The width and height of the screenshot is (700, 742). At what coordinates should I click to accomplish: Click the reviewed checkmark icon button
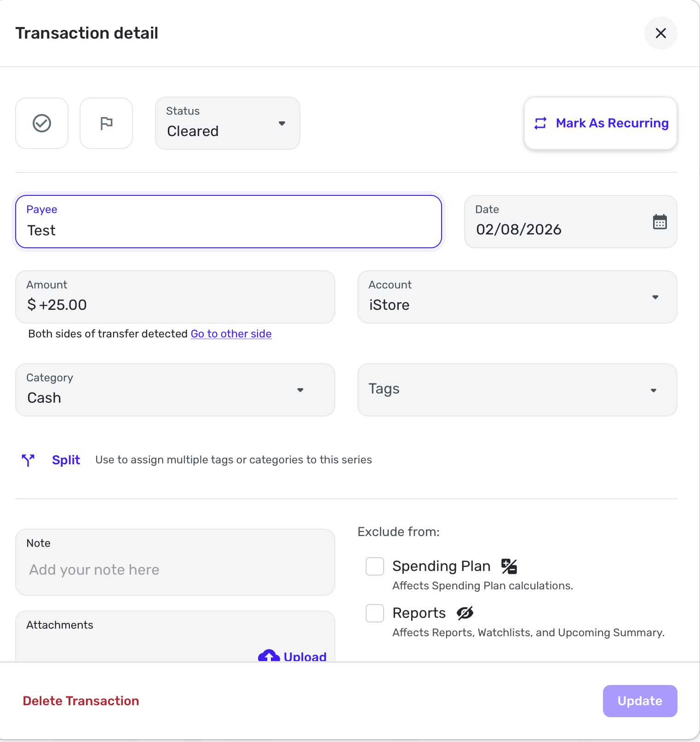(x=42, y=123)
